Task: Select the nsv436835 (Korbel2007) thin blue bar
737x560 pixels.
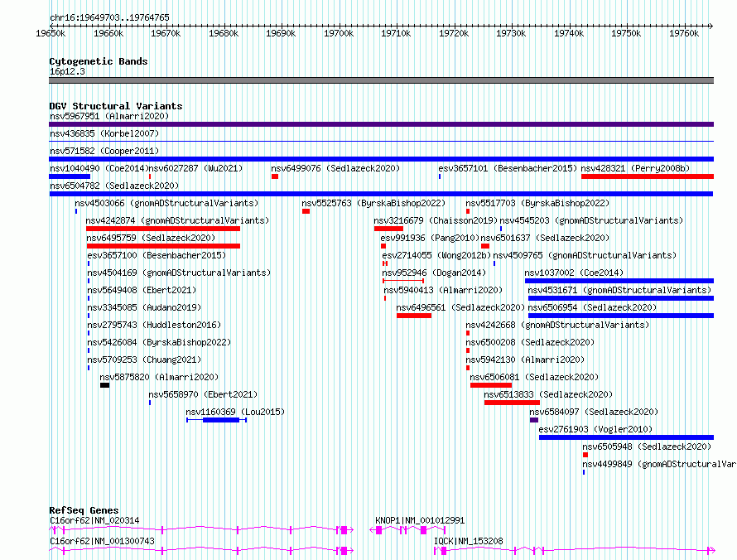Action: click(x=381, y=141)
